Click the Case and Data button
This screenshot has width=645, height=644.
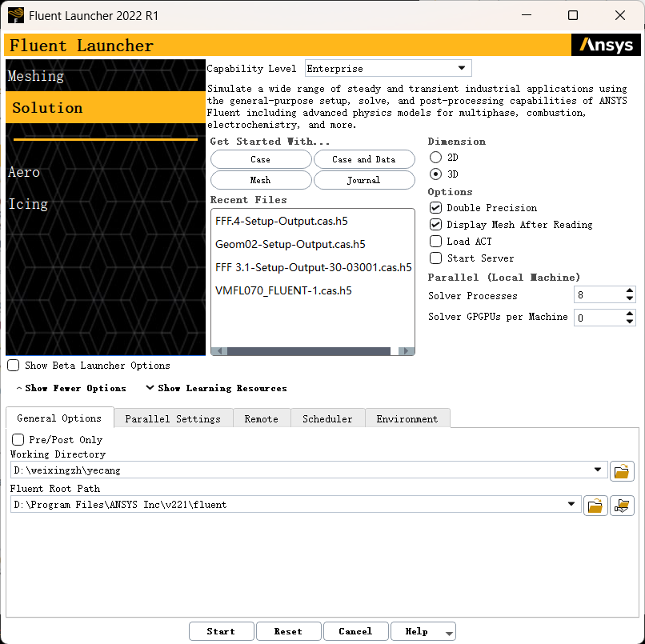pyautogui.click(x=364, y=159)
